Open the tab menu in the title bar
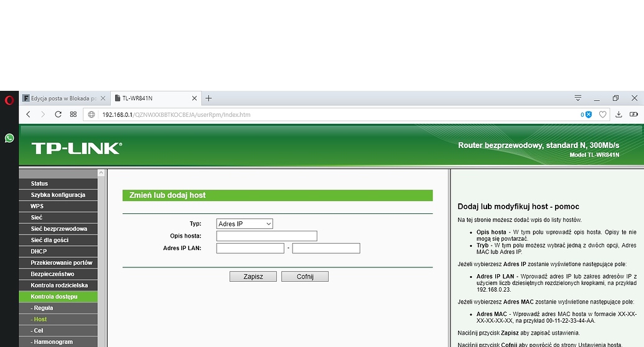This screenshot has width=644, height=347. 578,98
